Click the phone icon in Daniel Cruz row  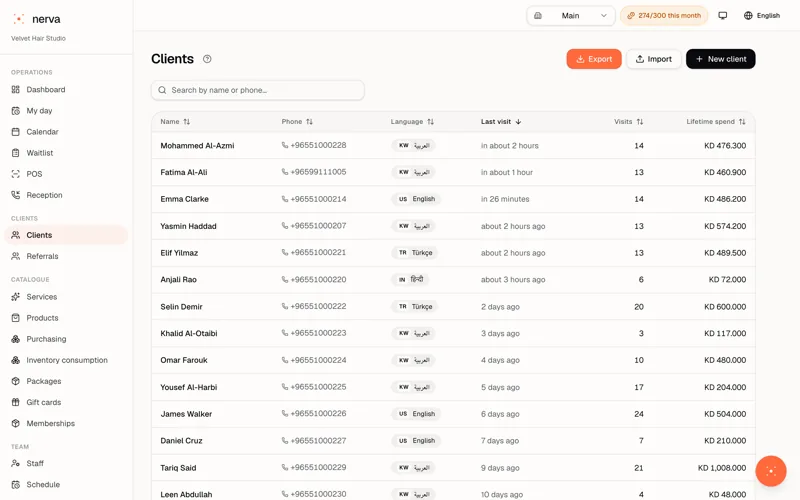coord(285,441)
